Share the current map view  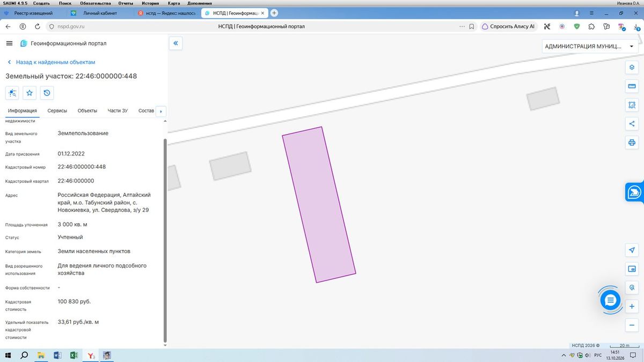click(632, 124)
